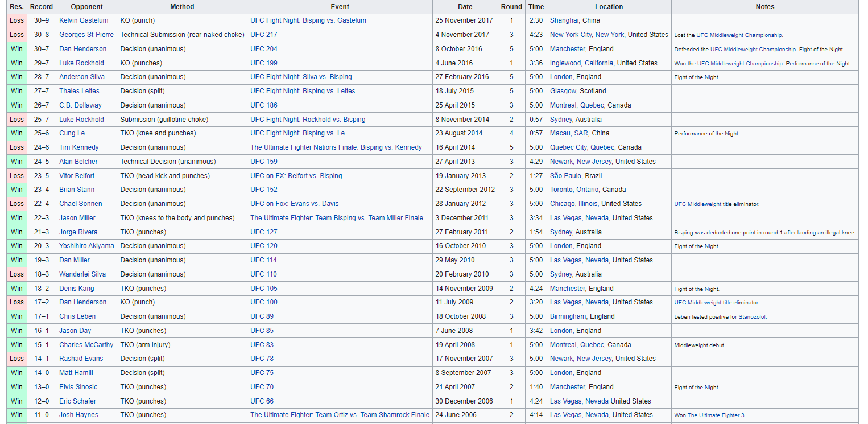The image size is (868, 424).
Task: Click the Macau location link
Action: click(561, 133)
